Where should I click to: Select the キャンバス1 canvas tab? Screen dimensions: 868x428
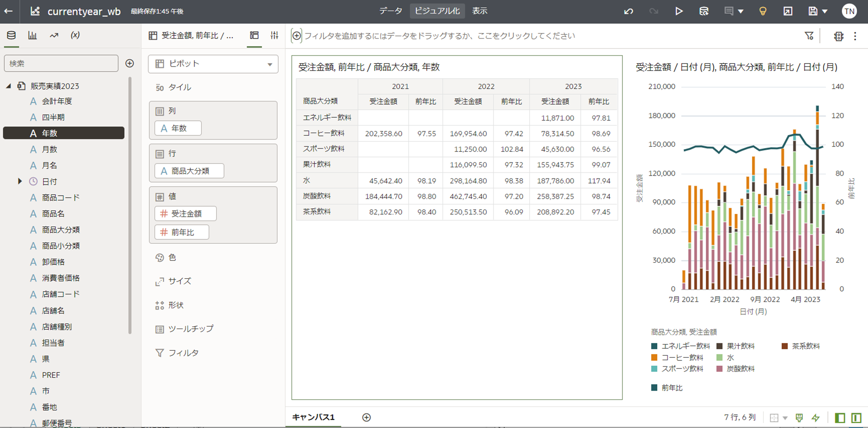pos(314,417)
